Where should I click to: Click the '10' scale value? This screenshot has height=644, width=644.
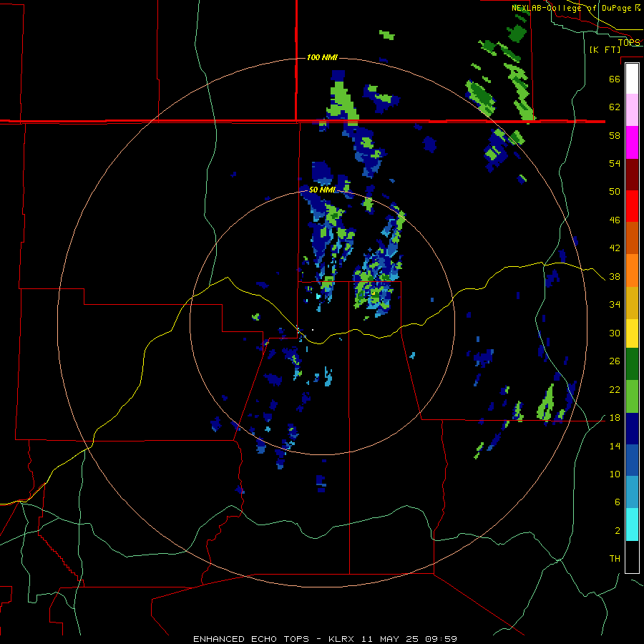(615, 474)
